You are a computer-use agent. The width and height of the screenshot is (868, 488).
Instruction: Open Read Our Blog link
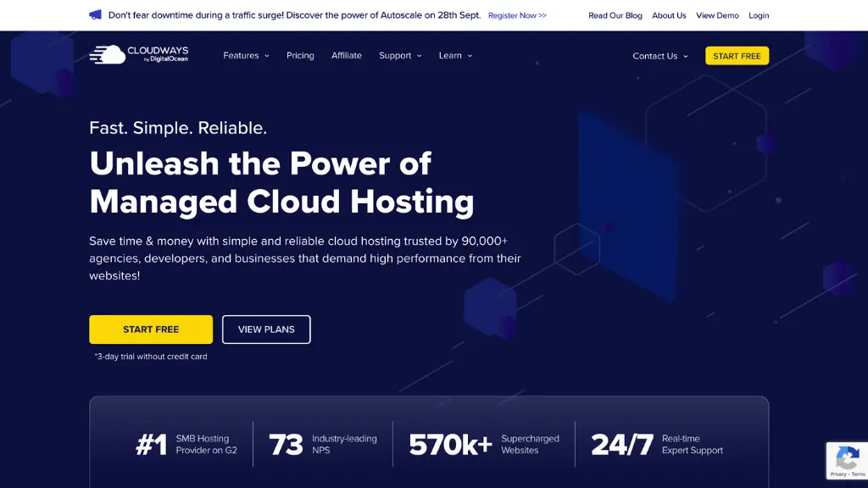pyautogui.click(x=615, y=15)
